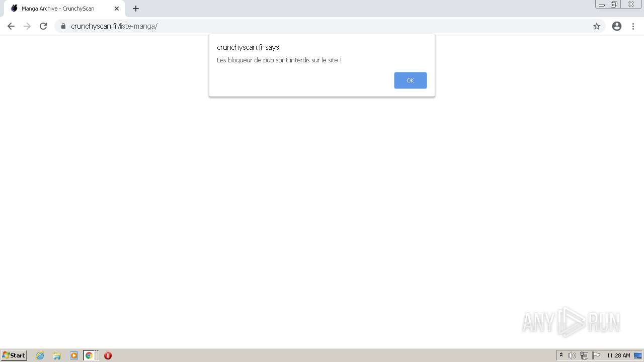Viewport: 644px width, 362px height.
Task: Click the 11:28 AM system clock
Action: 618,355
